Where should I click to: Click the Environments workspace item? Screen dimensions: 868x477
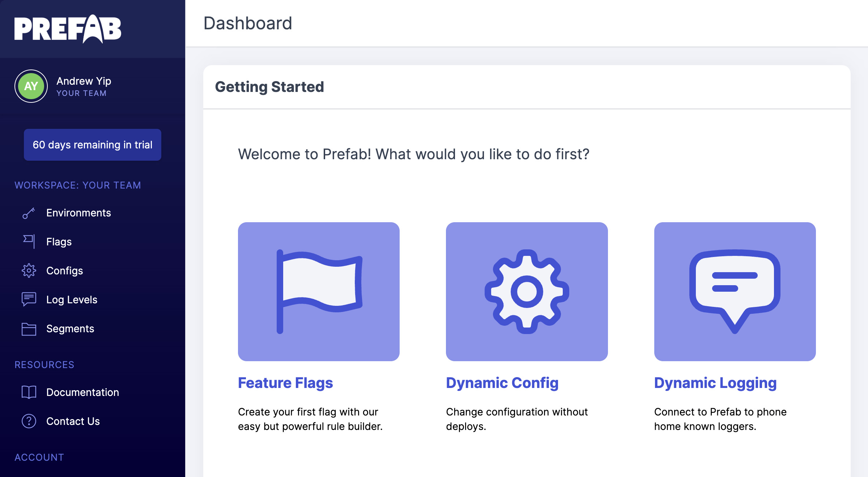(78, 212)
